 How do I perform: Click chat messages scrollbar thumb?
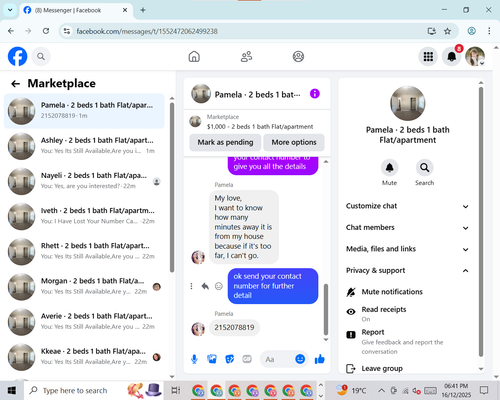click(x=326, y=309)
